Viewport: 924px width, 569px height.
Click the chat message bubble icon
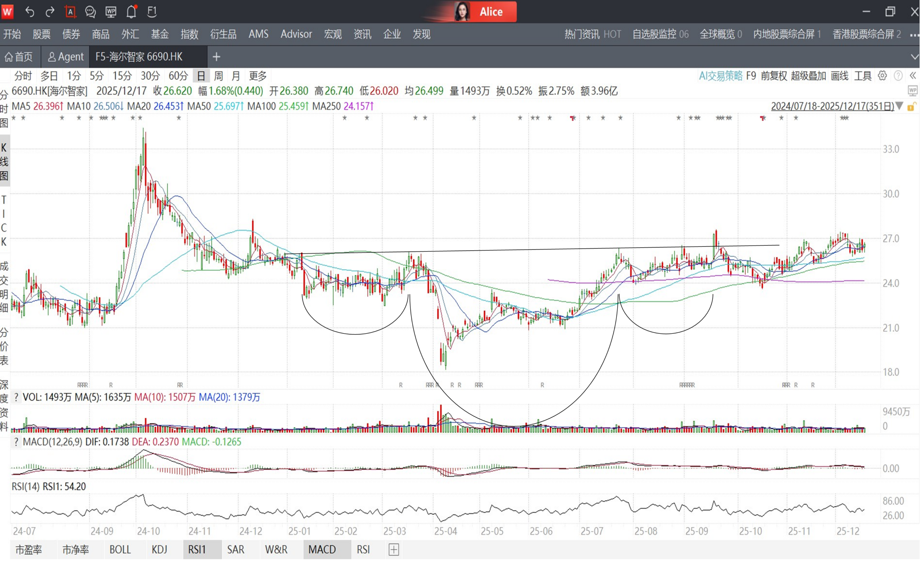click(x=90, y=12)
